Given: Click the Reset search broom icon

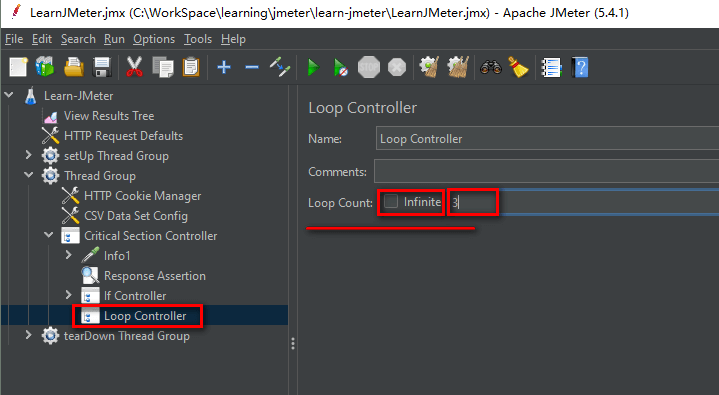Looking at the screenshot, I should tap(519, 67).
